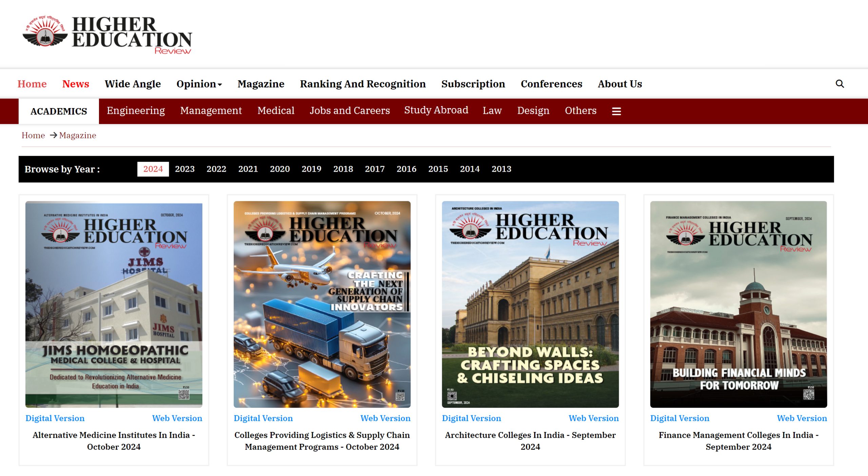Browse magazines from 2021
Image resolution: width=868 pixels, height=476 pixels.
248,169
